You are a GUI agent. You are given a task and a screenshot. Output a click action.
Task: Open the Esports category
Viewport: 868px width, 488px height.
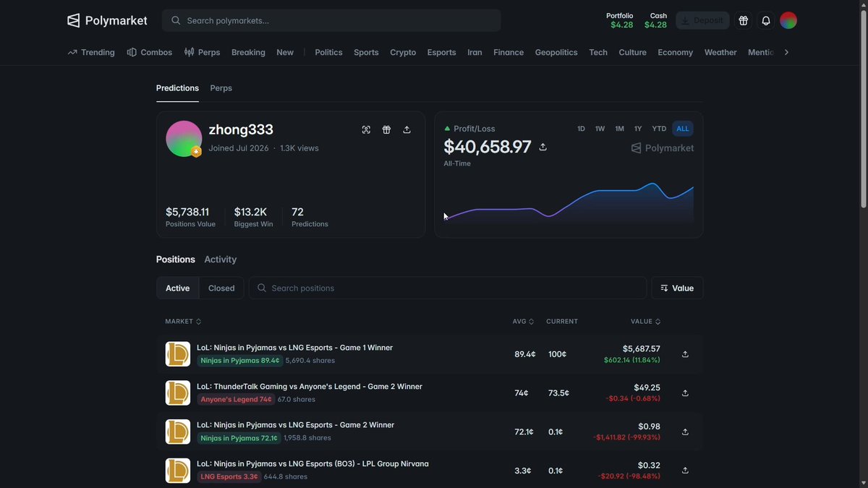[441, 52]
